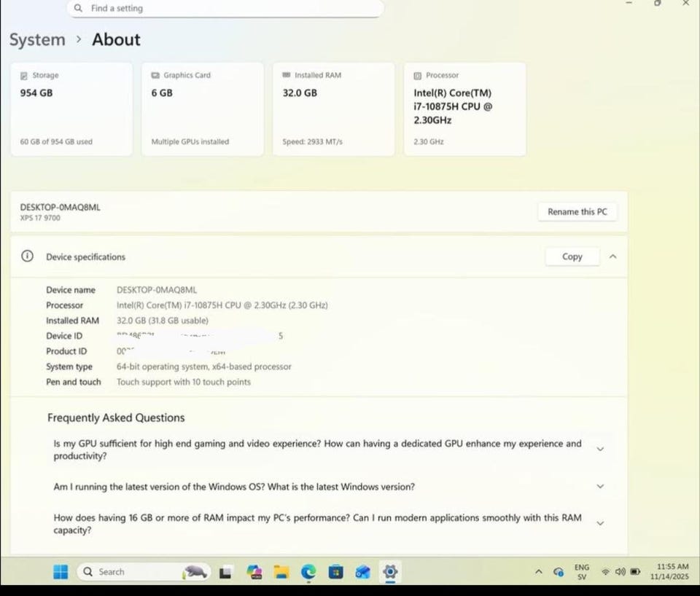
Task: Click 'Speed: 2933 MT/s' text
Action: coord(313,141)
